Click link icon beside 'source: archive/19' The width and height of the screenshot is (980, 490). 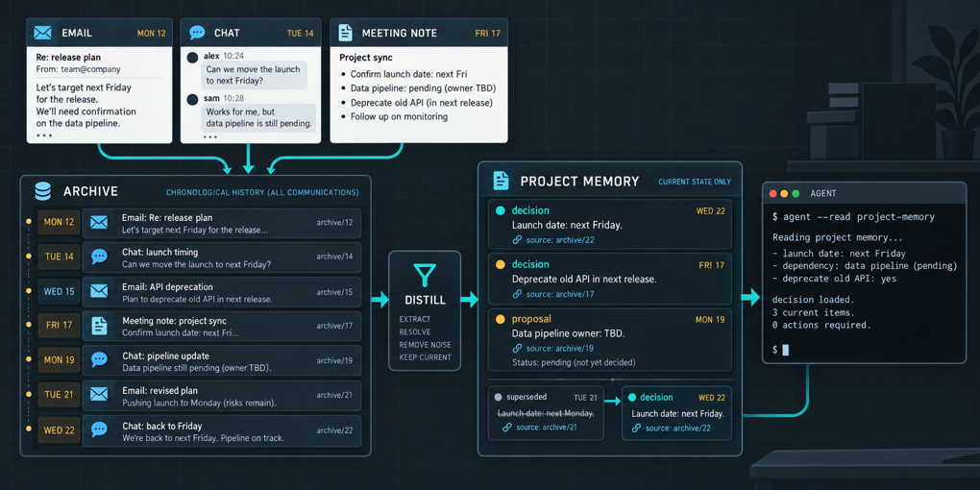coord(517,348)
